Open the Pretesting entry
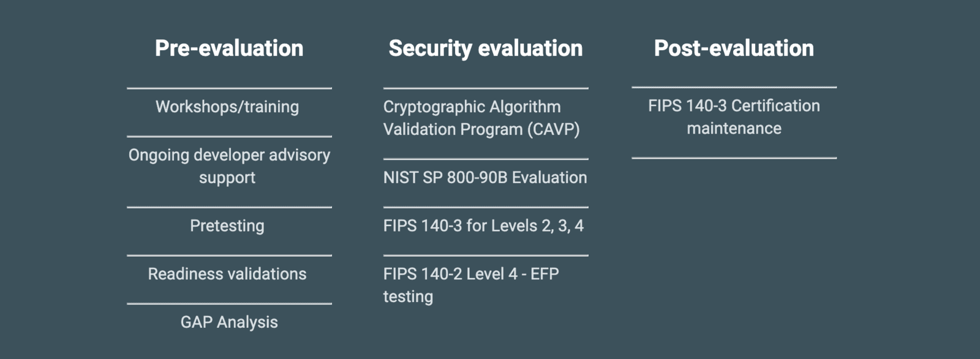Viewport: 980px width, 359px height. (x=227, y=226)
